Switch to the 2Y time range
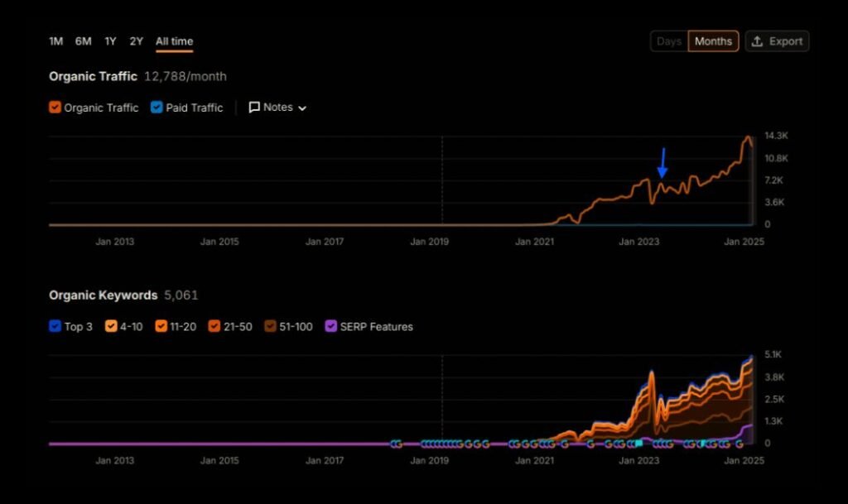 point(136,41)
